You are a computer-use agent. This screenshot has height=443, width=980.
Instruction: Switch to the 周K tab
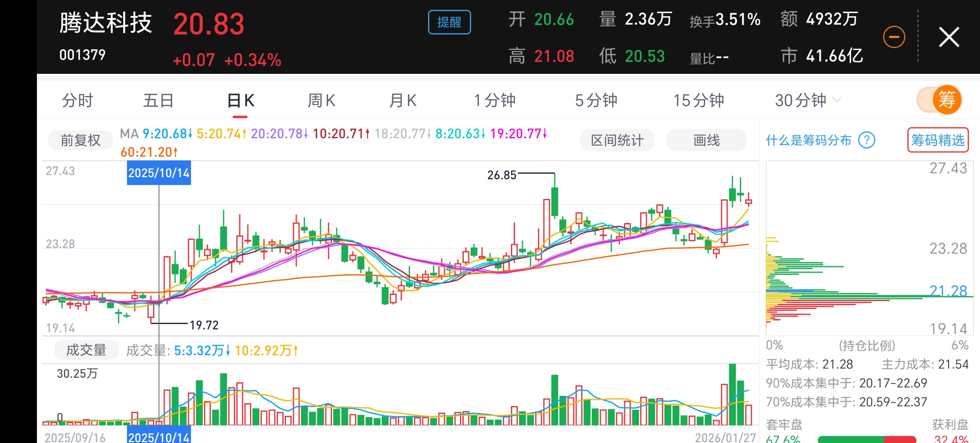coord(321,100)
